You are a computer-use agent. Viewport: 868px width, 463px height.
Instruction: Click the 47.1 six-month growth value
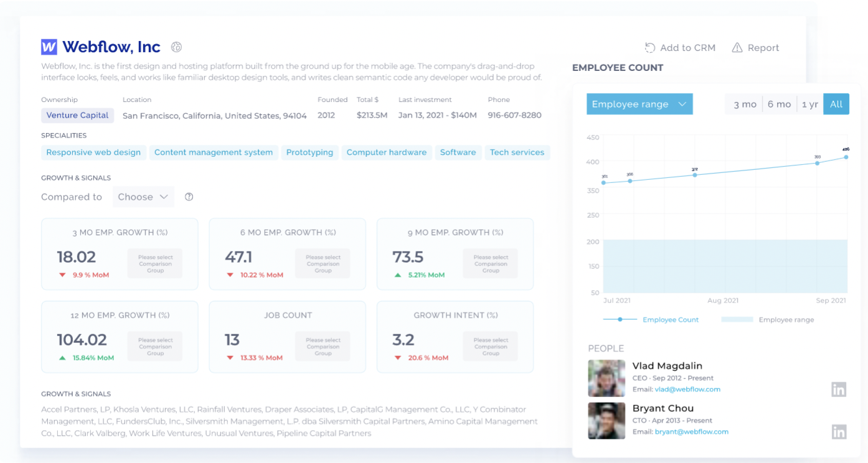(238, 257)
